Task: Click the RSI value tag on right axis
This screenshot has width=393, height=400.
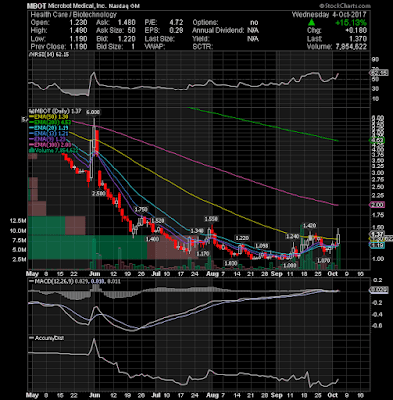Action: pyautogui.click(x=379, y=73)
